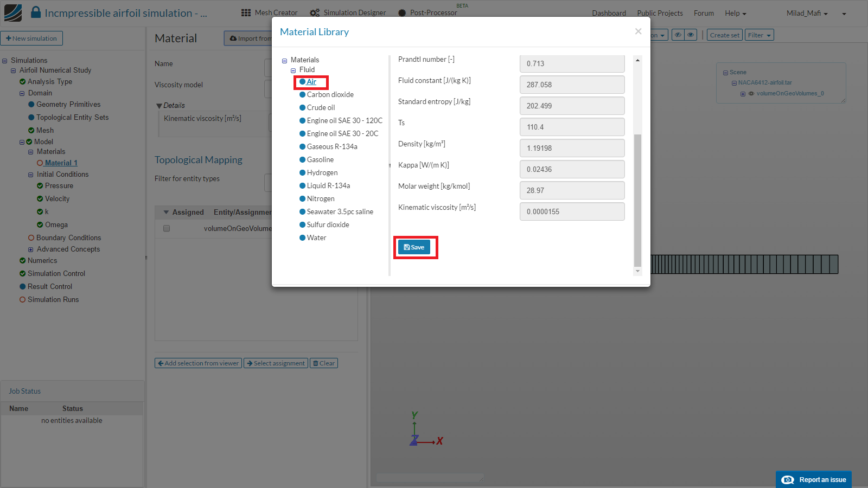
Task: Go to the Dashboard
Action: [609, 13]
